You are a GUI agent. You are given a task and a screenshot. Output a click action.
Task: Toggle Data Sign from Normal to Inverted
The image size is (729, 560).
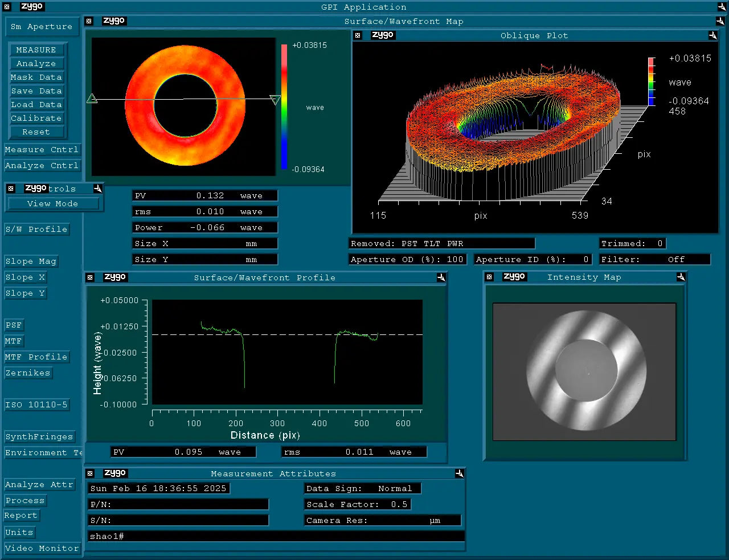click(x=362, y=488)
